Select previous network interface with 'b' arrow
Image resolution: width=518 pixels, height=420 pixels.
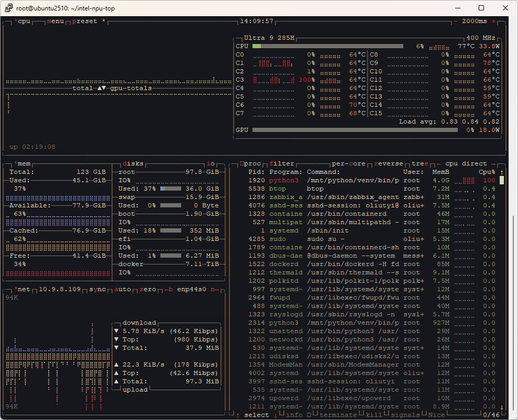[168, 290]
